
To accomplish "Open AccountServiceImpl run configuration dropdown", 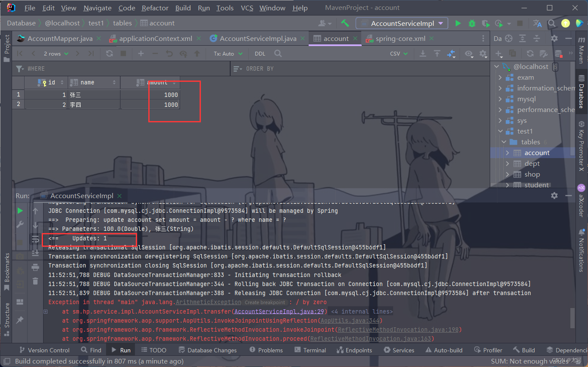I will coord(402,23).
